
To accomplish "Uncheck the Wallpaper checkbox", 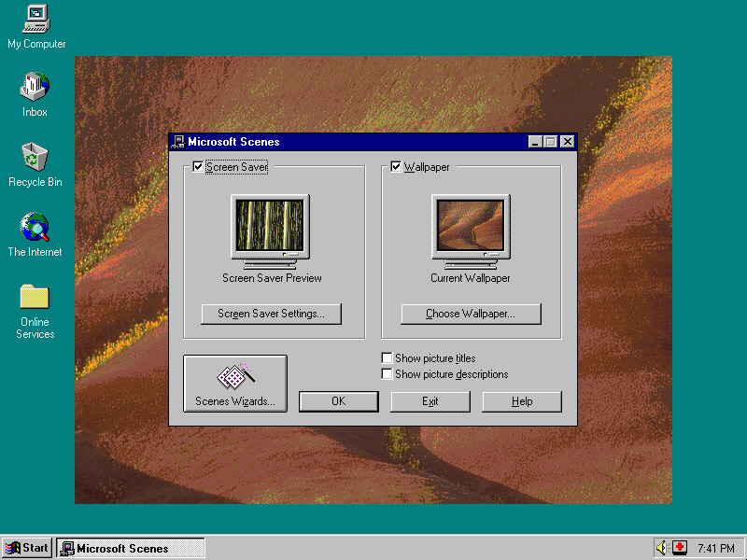I will click(396, 167).
